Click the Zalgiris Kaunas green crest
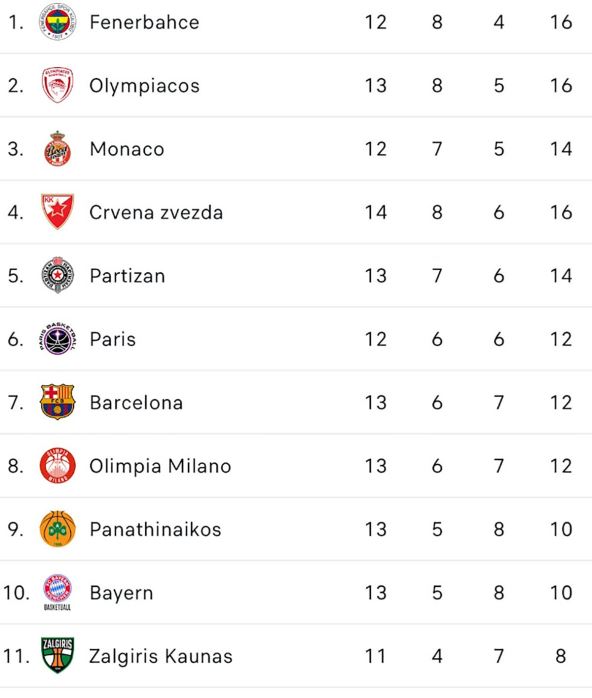 click(x=57, y=656)
